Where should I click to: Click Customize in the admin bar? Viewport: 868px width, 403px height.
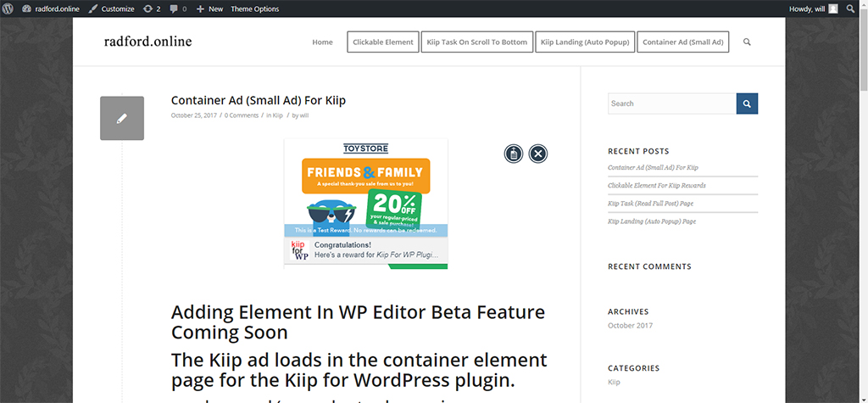pos(111,8)
